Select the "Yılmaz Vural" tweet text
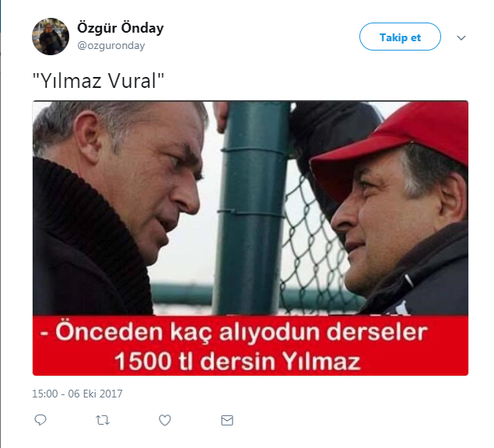 click(x=98, y=81)
